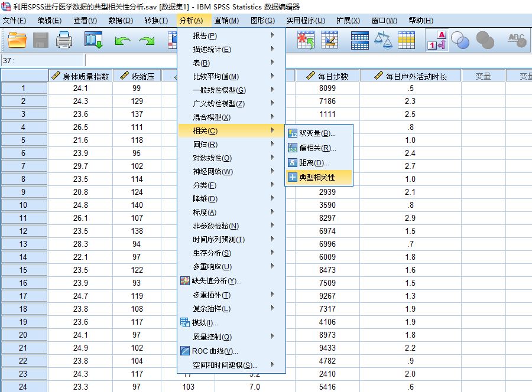Select row number 17 header
This screenshot has width=532, height=392.
click(24, 296)
